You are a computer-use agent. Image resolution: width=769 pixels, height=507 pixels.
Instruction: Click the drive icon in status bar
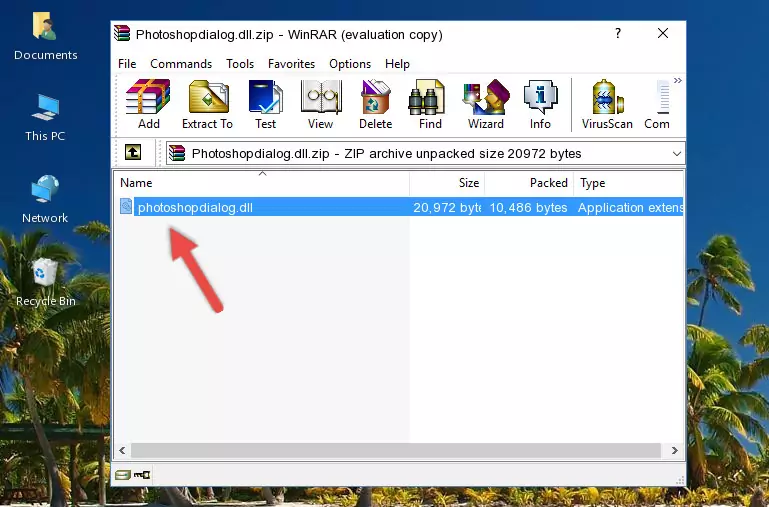123,474
